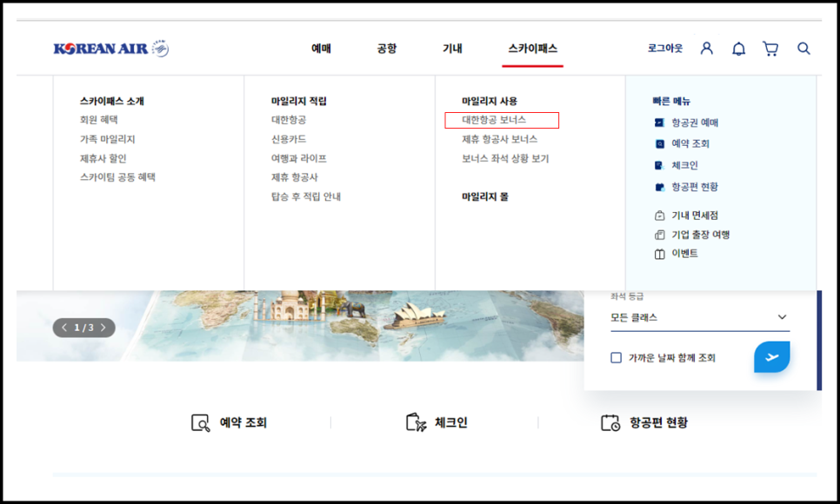Click the bottom 체크인 ticket icon

coord(417,422)
